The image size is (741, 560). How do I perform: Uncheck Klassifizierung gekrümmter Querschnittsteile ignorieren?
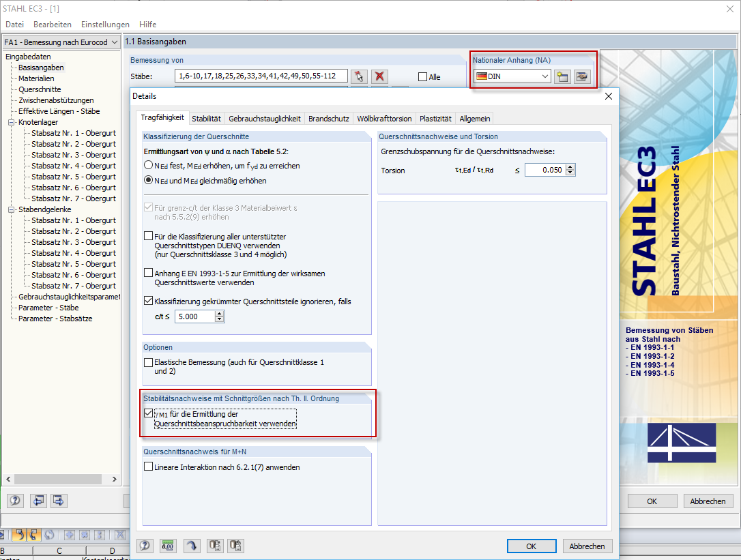tap(148, 301)
